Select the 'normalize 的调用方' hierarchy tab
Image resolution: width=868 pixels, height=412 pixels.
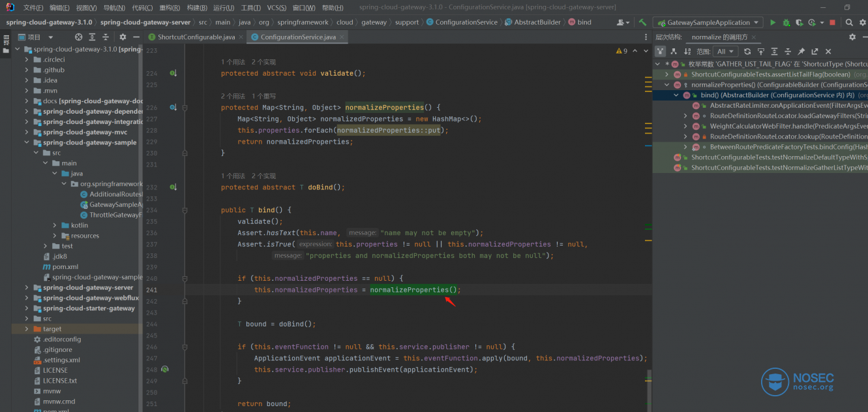pyautogui.click(x=725, y=37)
